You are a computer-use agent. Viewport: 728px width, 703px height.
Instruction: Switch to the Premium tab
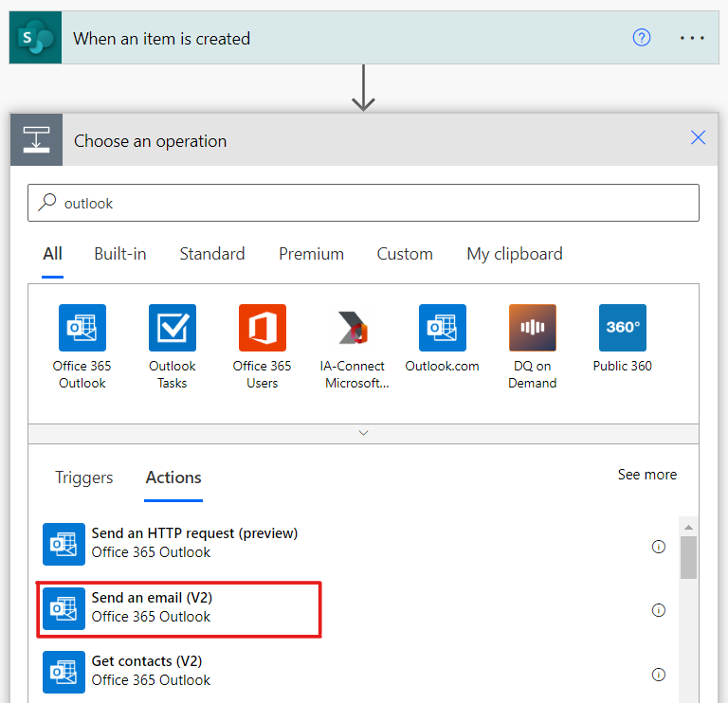[311, 254]
